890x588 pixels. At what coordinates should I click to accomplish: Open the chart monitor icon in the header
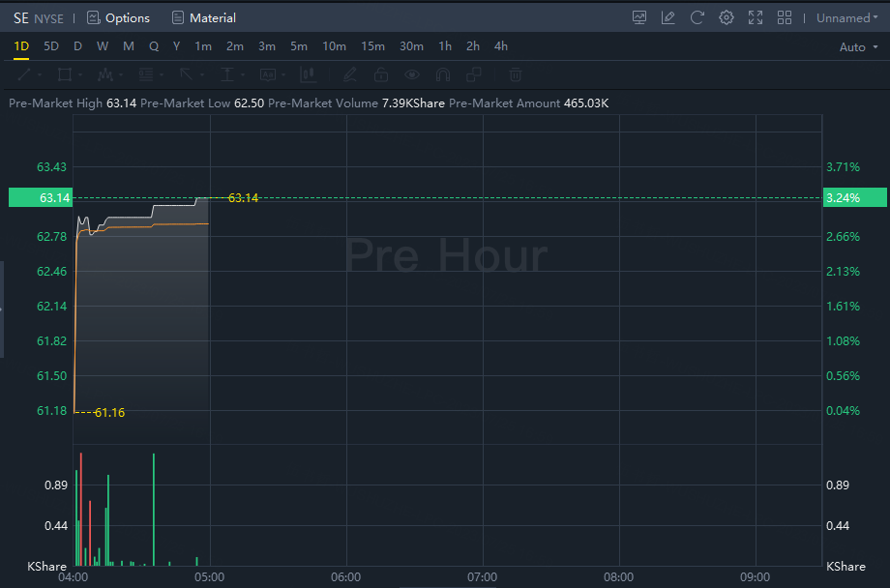639,17
